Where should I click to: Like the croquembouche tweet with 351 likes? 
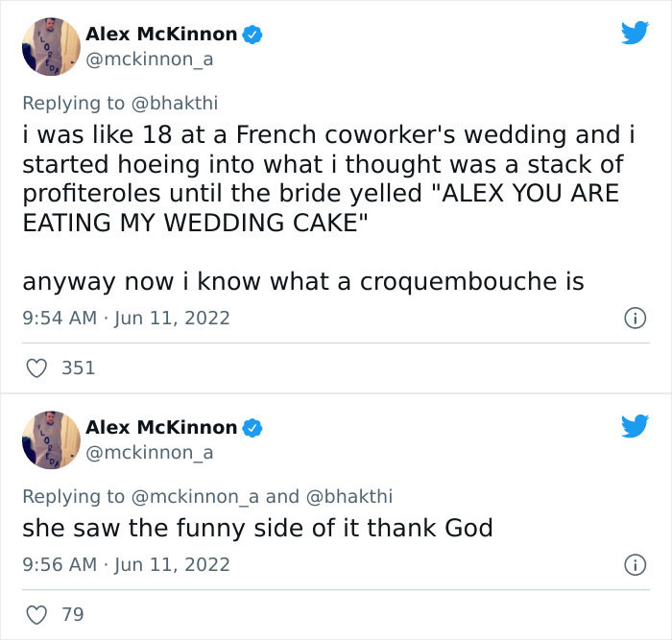click(x=36, y=367)
